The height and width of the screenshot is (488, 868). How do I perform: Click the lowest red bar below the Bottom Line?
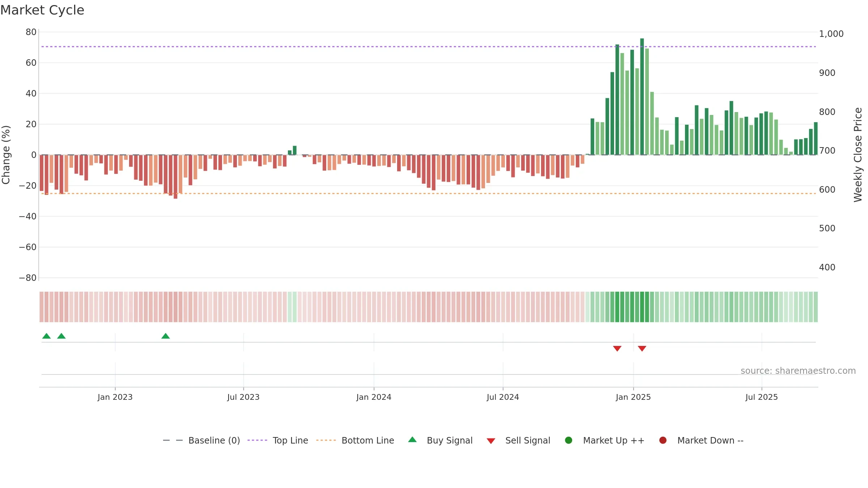175,177
